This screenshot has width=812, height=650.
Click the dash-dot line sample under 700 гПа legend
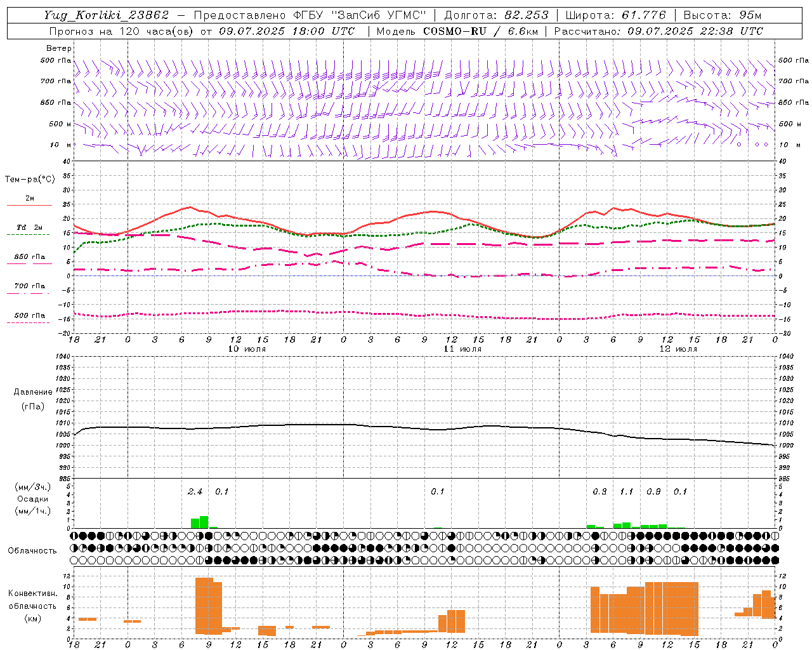tap(28, 293)
